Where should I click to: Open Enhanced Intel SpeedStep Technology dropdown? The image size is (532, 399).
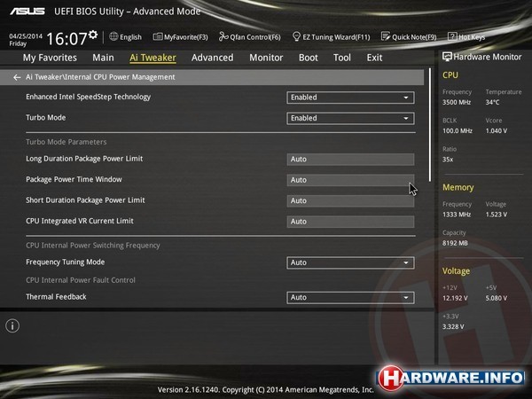click(x=350, y=98)
